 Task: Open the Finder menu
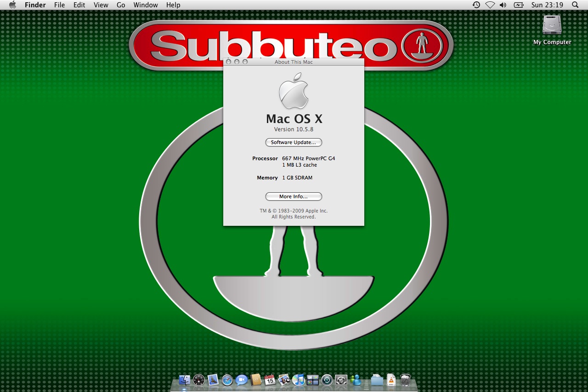click(35, 5)
